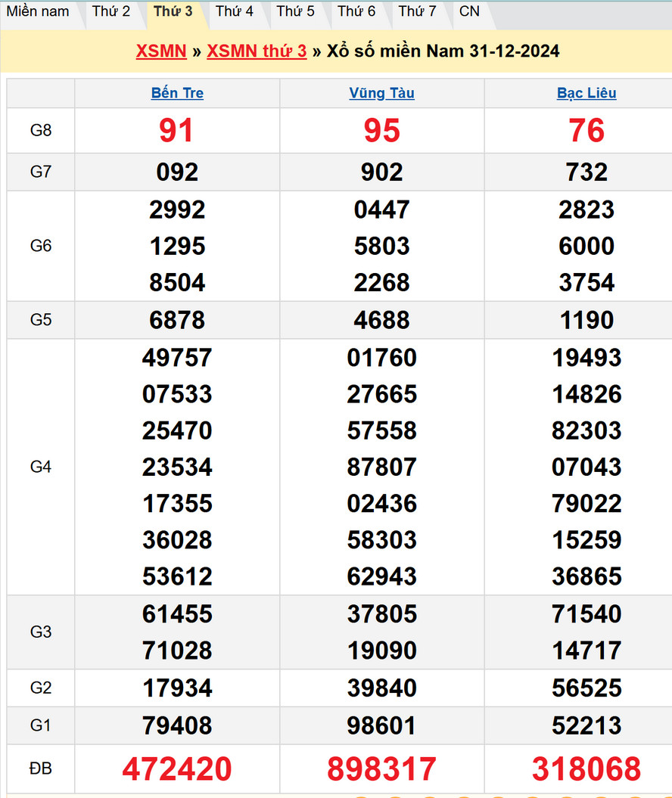
Task: Click the XSMN breadcrumb link
Action: [x=161, y=51]
